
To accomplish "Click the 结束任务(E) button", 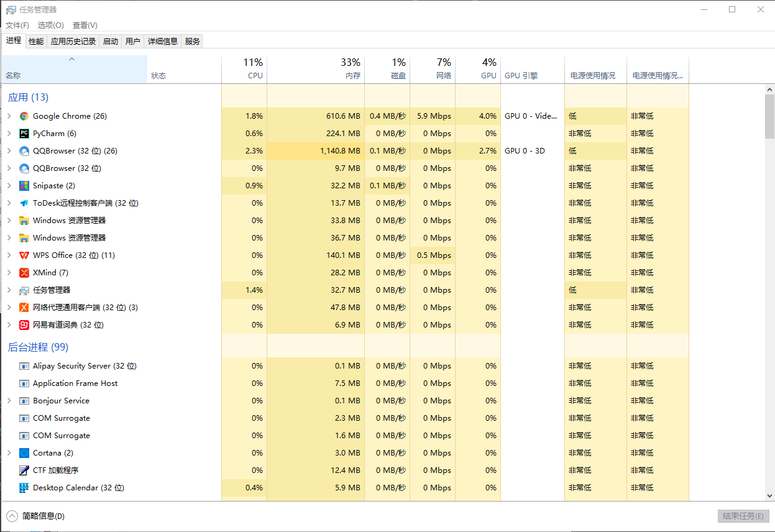I will click(x=743, y=516).
